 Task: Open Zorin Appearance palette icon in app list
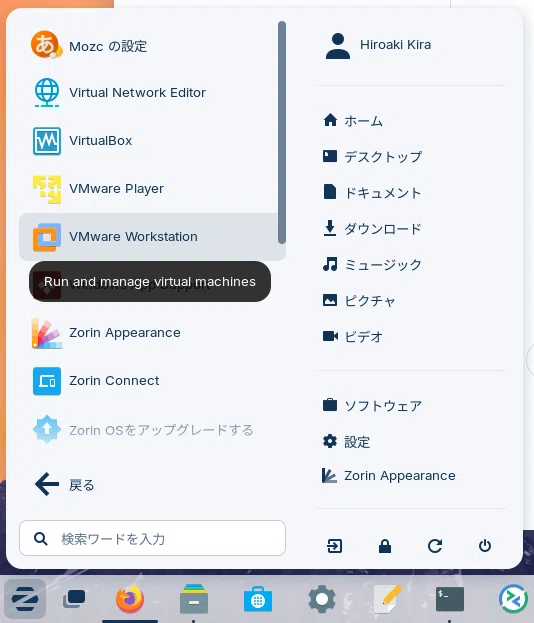pos(47,333)
